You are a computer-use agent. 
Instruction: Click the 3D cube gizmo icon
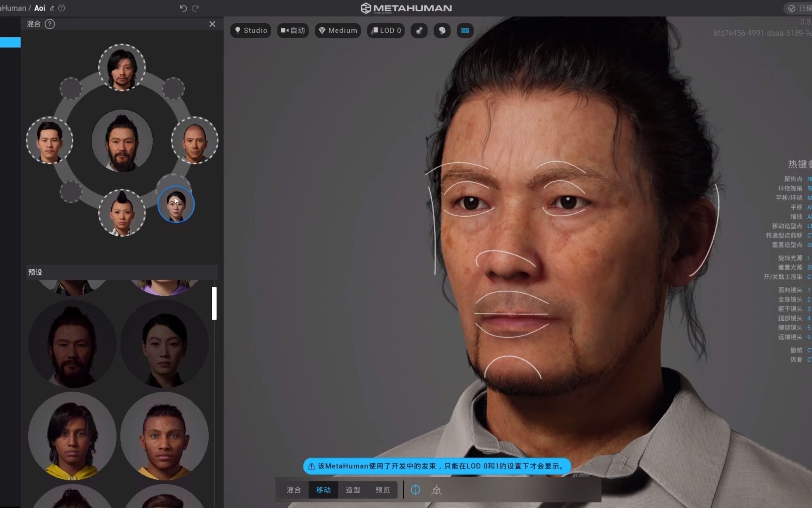436,490
